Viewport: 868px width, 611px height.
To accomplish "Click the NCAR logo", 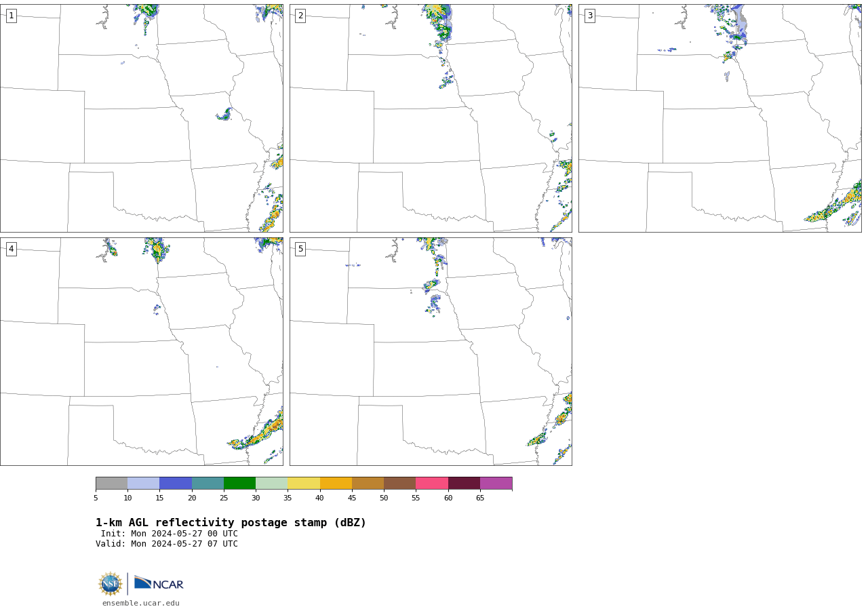I will pos(159,583).
